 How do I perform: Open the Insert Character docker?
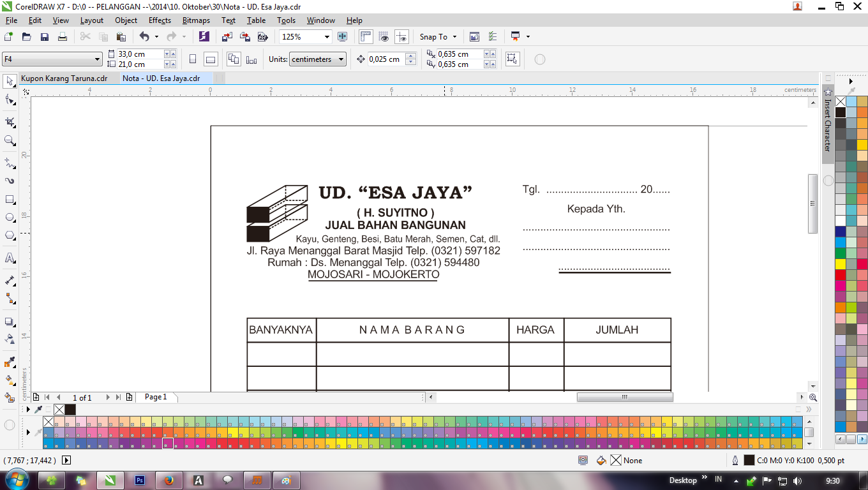tap(827, 128)
